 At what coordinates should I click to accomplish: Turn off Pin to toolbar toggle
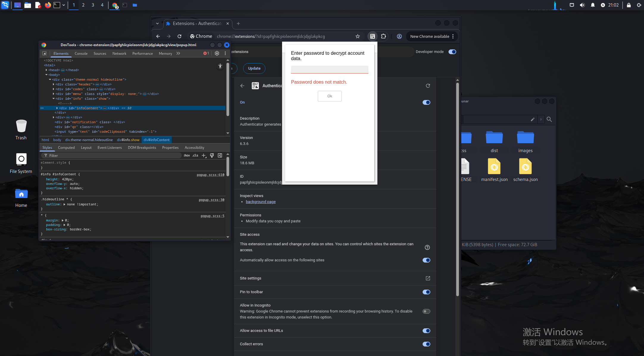tap(426, 292)
